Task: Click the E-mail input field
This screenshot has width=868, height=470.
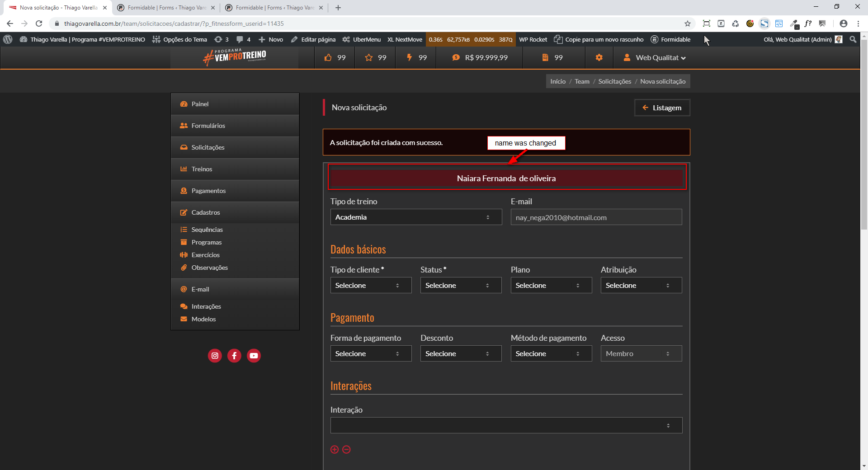Action: [x=596, y=217]
